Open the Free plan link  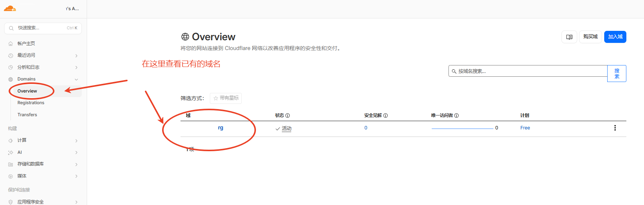coord(525,128)
